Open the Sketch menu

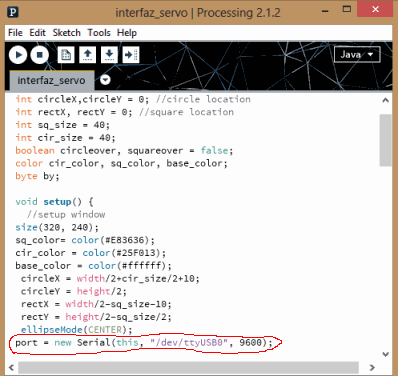pyautogui.click(x=67, y=33)
